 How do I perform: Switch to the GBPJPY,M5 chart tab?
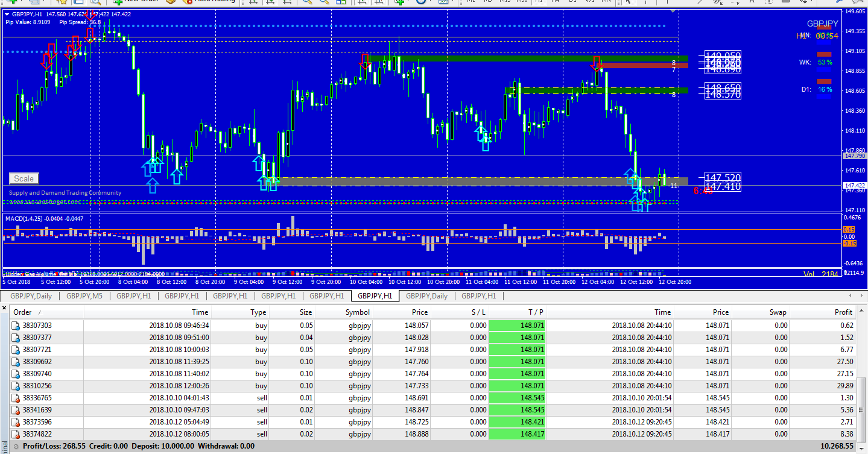pos(84,296)
